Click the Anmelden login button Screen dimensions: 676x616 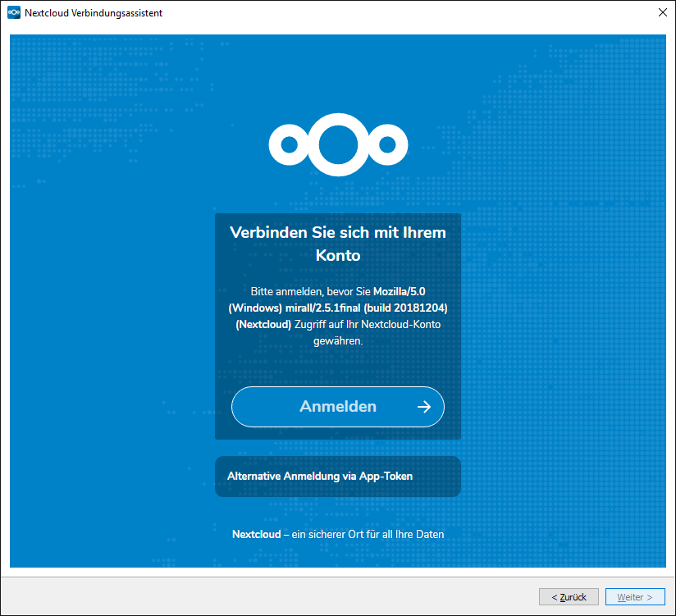pos(337,407)
